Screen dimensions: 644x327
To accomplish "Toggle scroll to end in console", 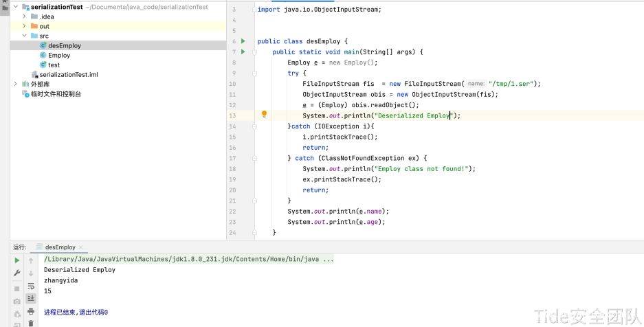I will tap(31, 299).
